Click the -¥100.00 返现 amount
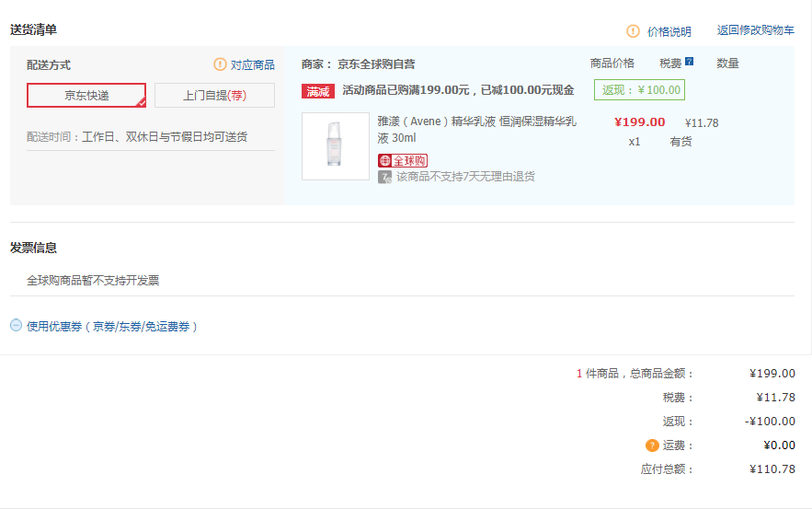 [x=770, y=422]
